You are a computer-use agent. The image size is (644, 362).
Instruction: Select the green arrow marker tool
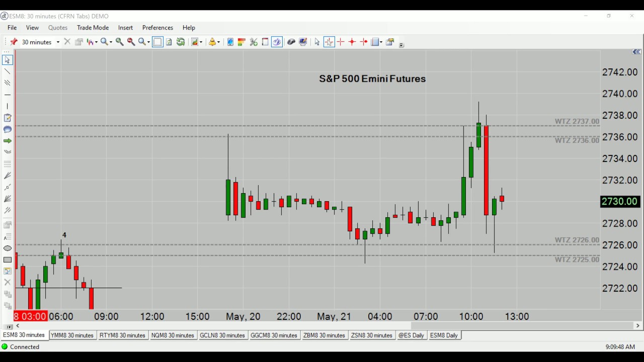7,141
